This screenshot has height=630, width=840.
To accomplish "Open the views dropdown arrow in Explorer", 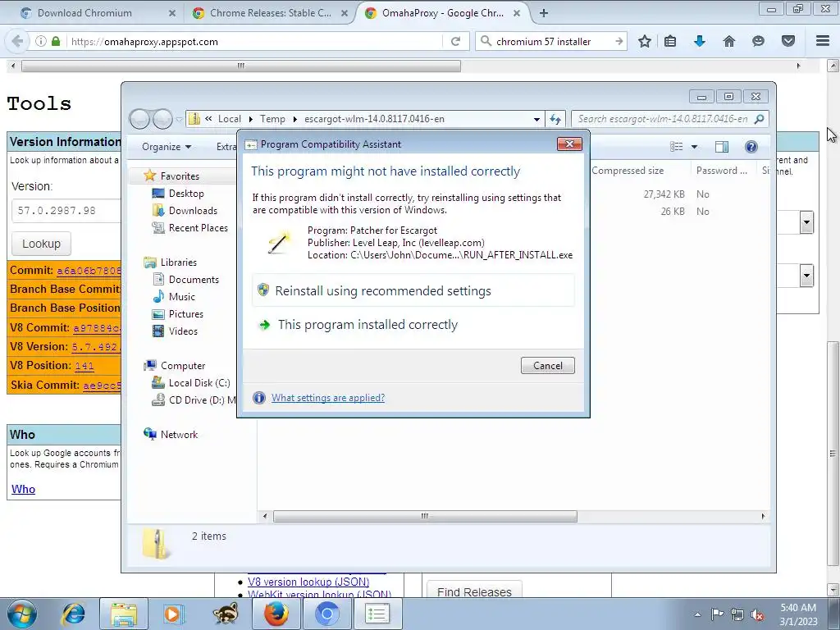I will pyautogui.click(x=694, y=147).
